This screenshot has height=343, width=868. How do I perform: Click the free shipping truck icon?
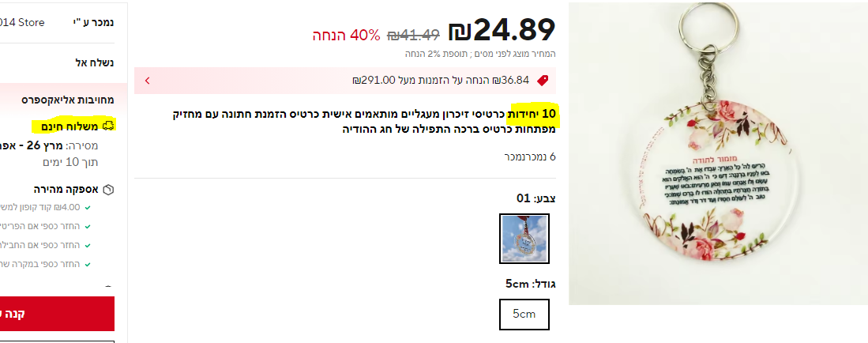tap(108, 126)
